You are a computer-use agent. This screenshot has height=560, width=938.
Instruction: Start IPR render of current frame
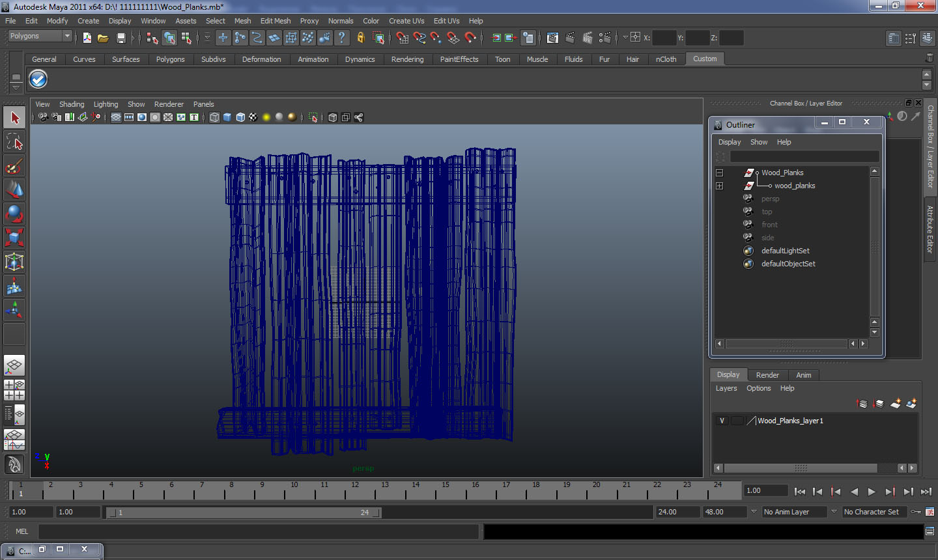(588, 38)
